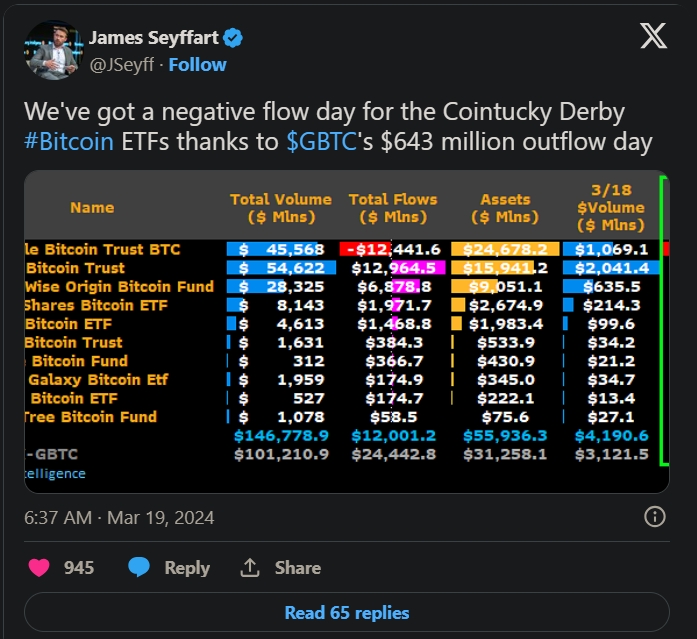
Task: Click the James Seyffart display name
Action: click(154, 38)
